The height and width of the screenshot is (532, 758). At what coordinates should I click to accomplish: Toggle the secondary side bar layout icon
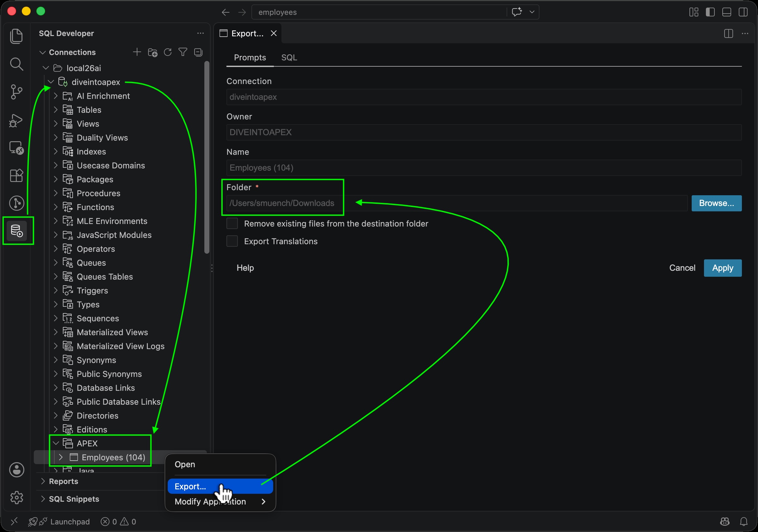tap(743, 12)
